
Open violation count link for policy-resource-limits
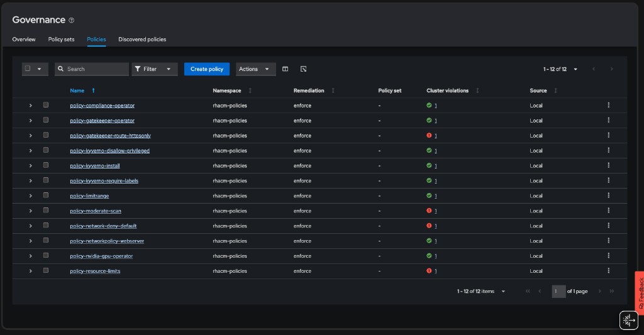pos(435,271)
